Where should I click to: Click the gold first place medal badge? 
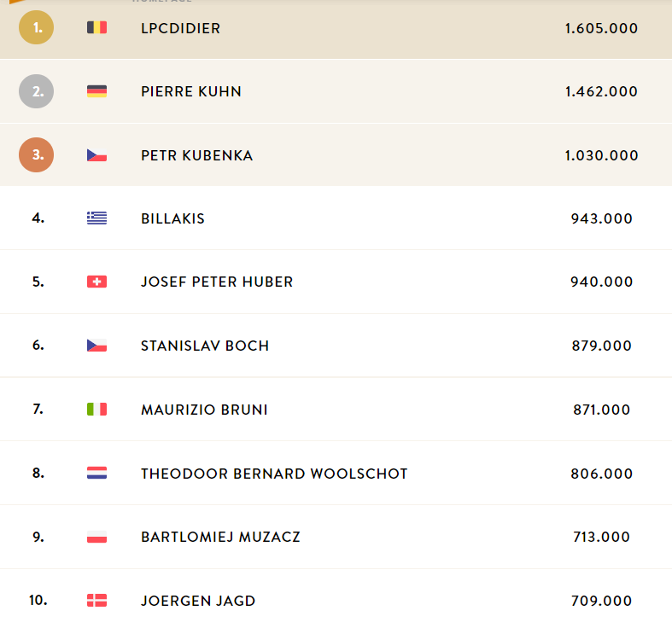coord(37,27)
